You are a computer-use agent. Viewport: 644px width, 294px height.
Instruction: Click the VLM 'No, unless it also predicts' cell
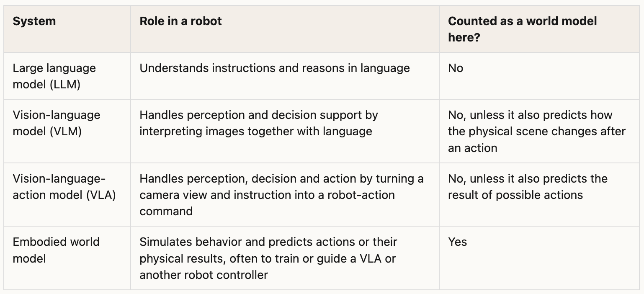(x=537, y=131)
